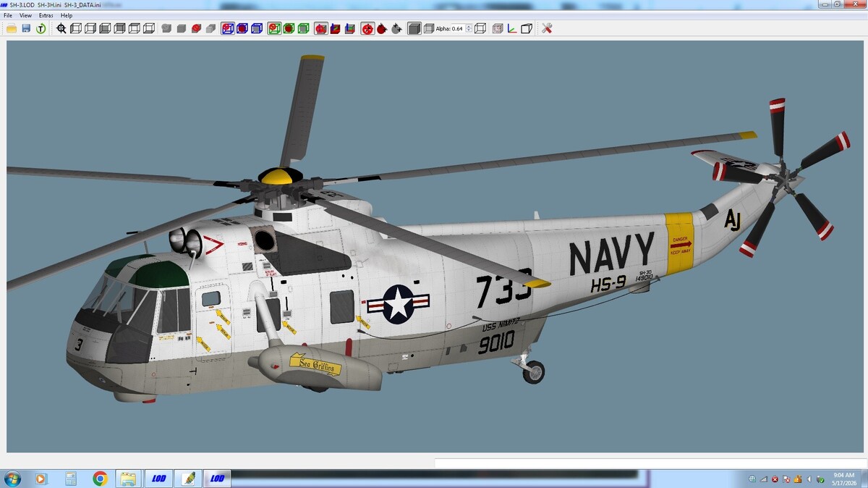Screen dimensions: 868x488
Task: Click the semi-transparent gray cube icon
Action: point(429,28)
